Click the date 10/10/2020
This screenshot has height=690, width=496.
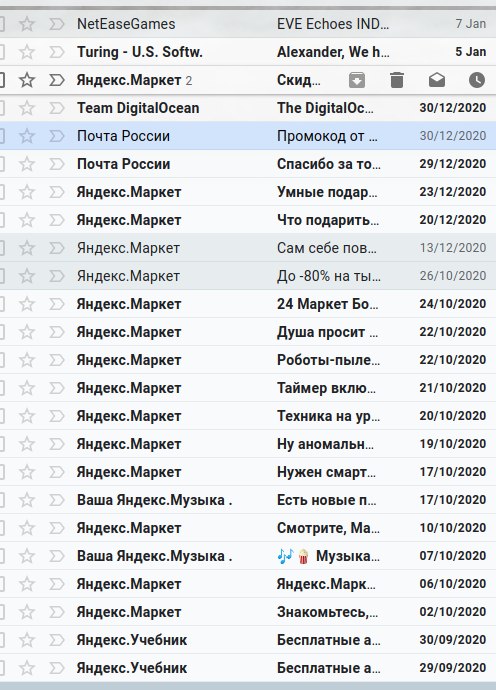coord(452,528)
